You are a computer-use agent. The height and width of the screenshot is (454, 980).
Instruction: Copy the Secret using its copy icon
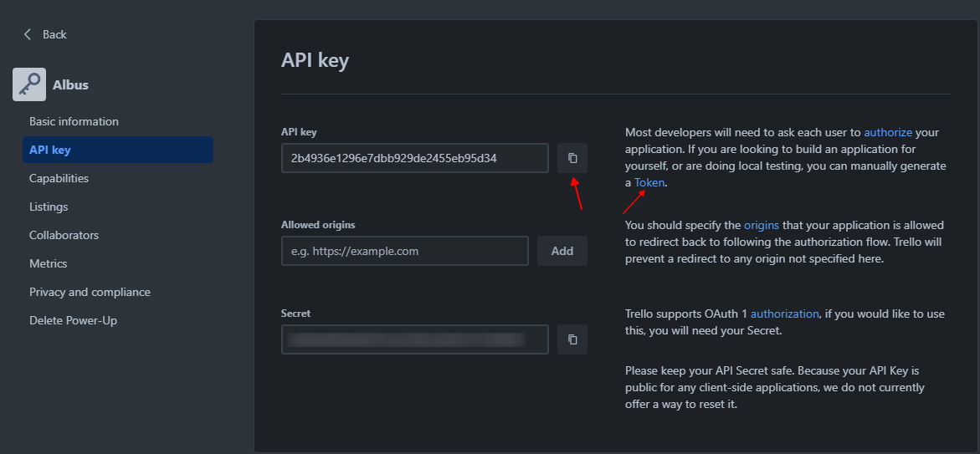point(572,339)
